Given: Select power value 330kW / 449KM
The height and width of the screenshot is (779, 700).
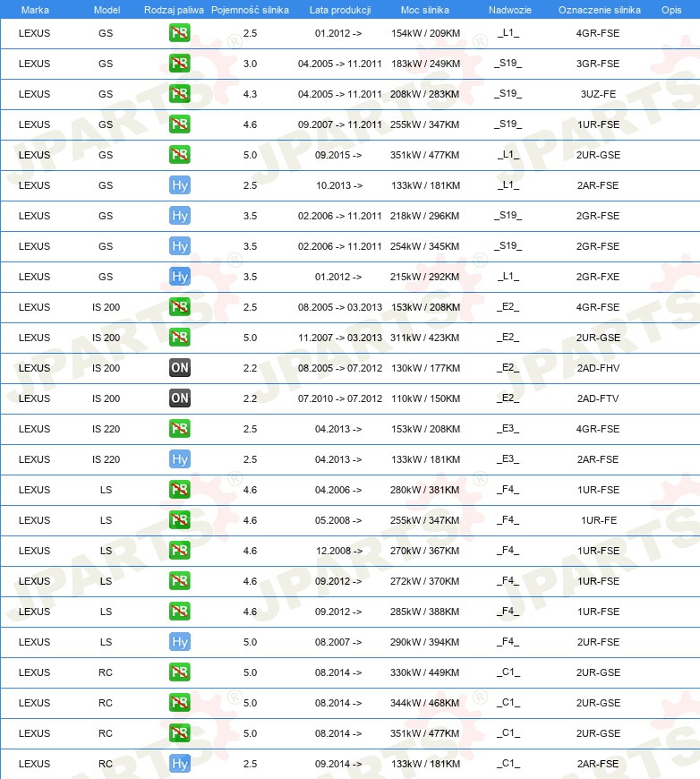Looking at the screenshot, I should [425, 672].
